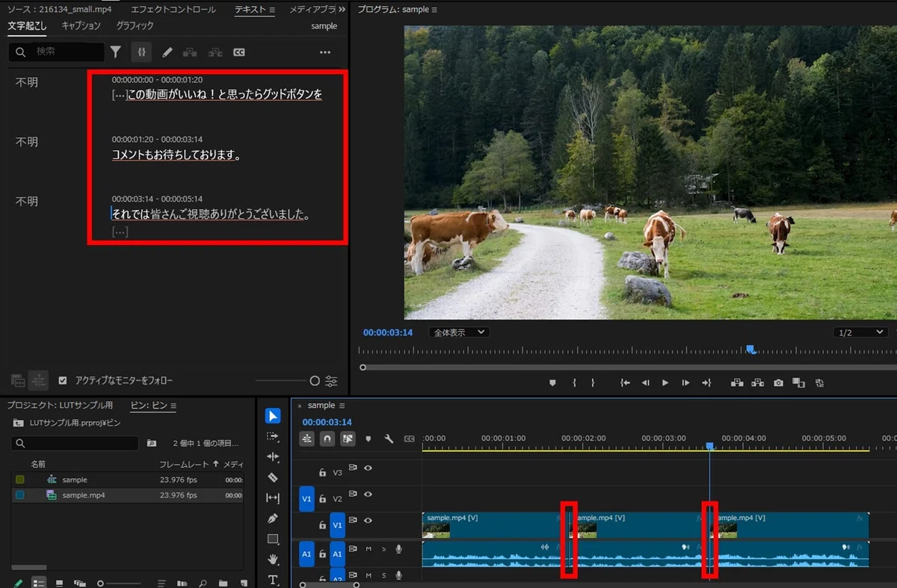Sort by フレームレート column header

[x=183, y=464]
